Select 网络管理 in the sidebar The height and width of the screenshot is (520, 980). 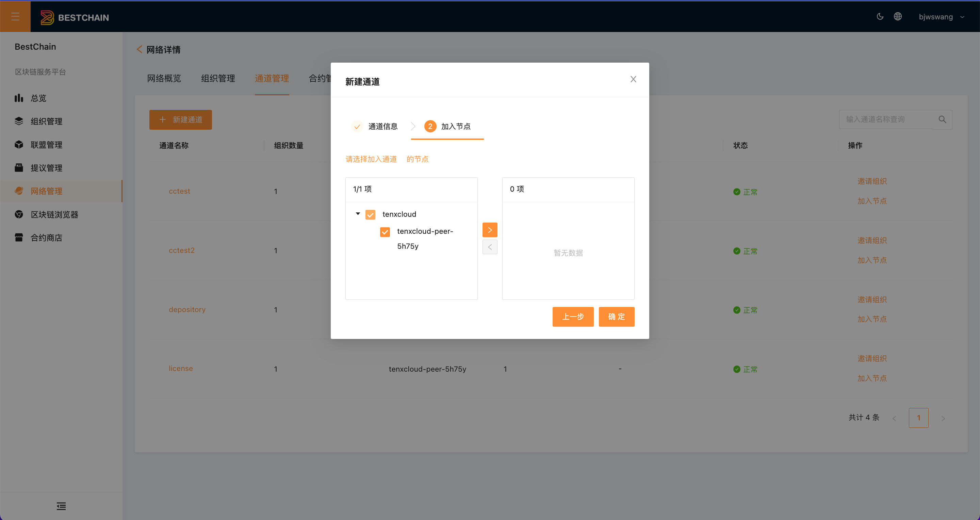61,191
